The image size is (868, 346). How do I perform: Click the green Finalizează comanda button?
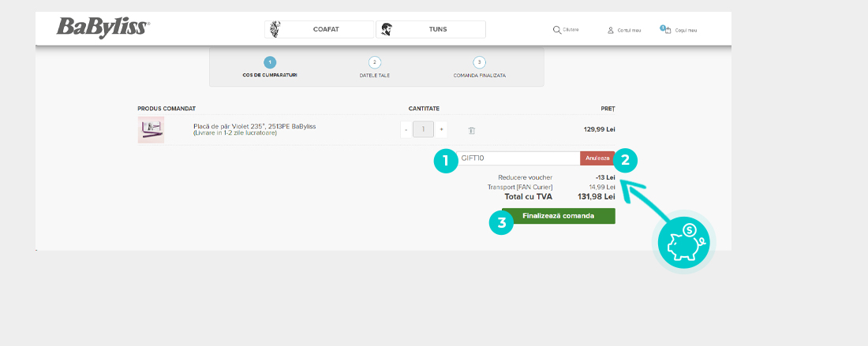click(558, 216)
